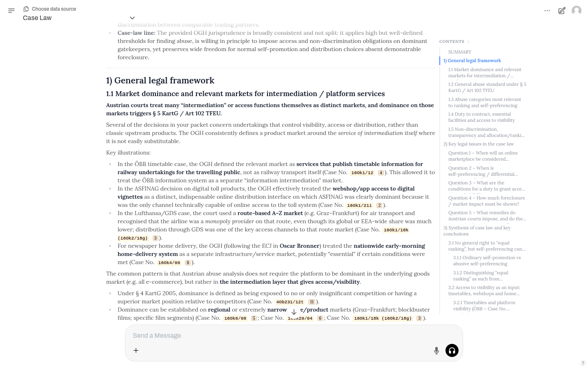The width and height of the screenshot is (588, 368).
Task: Click the microphone dictation icon
Action: pos(437,350)
